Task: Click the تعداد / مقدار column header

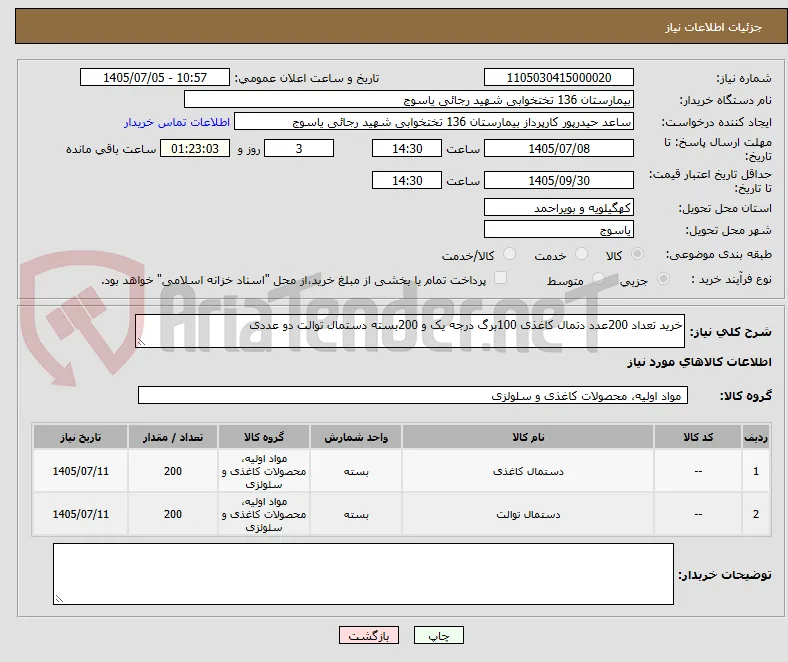Action: [x=173, y=437]
